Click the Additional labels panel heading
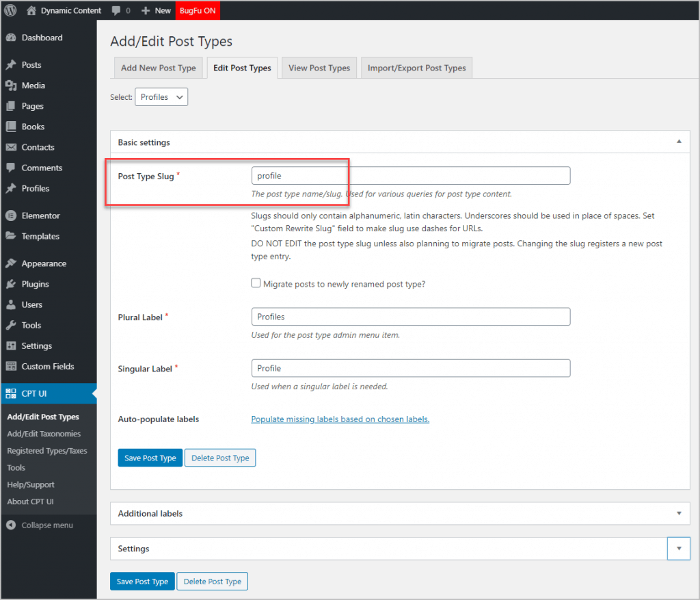 (x=150, y=513)
